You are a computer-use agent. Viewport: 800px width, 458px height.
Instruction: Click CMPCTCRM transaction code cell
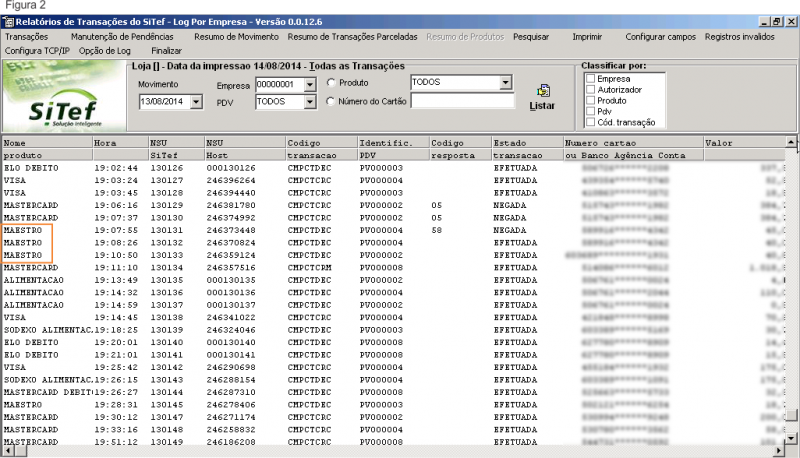309,268
